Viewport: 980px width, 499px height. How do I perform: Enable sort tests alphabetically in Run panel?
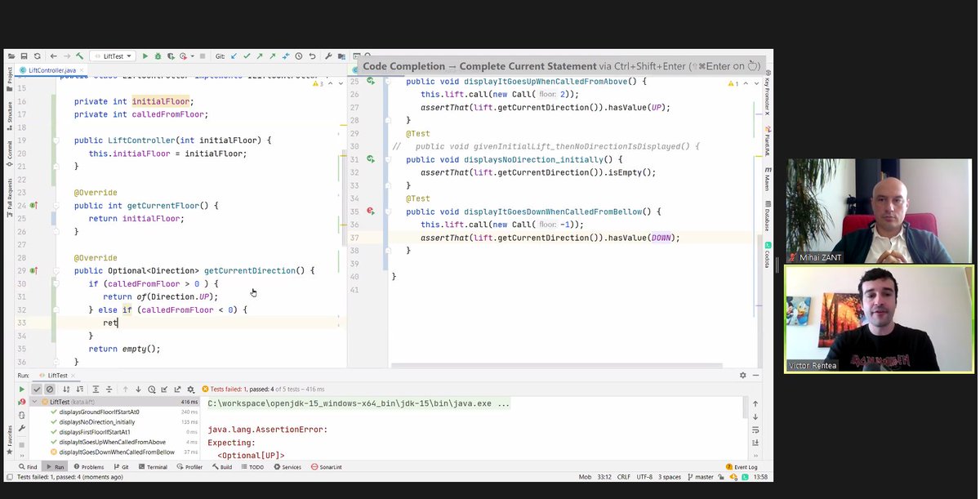coord(67,390)
